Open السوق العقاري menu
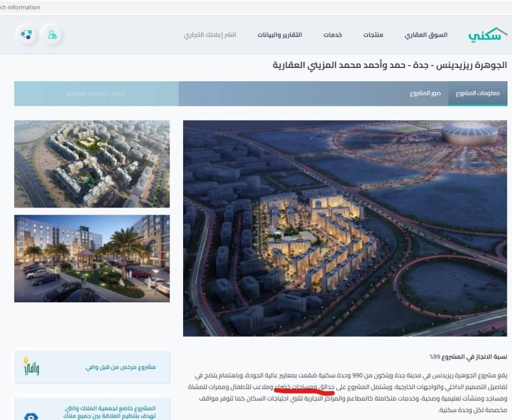The image size is (512, 420). tap(426, 35)
